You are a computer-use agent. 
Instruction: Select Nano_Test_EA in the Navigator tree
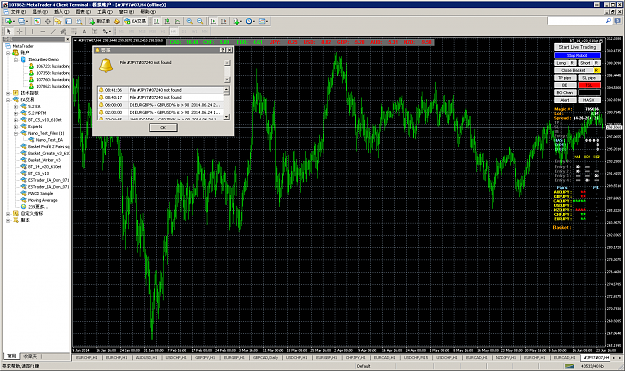click(49, 140)
